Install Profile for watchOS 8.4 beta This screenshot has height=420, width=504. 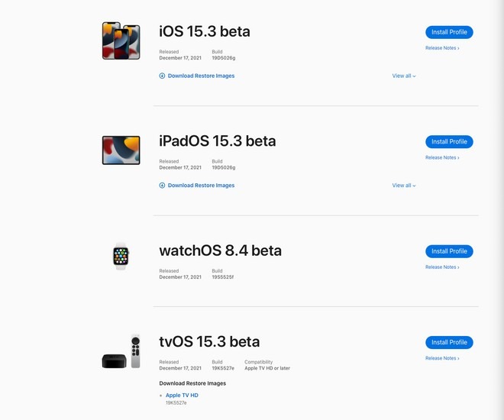(x=449, y=251)
